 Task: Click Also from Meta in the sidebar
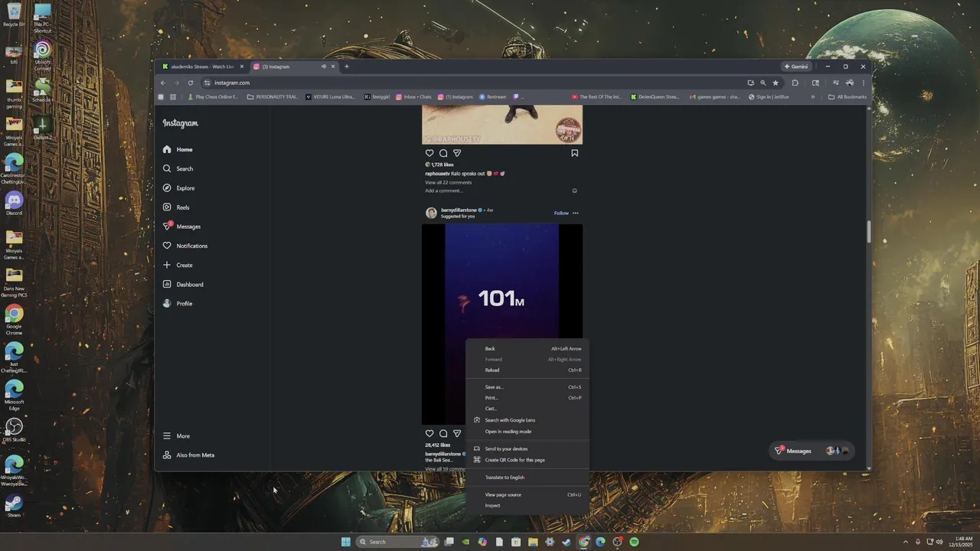188,455
